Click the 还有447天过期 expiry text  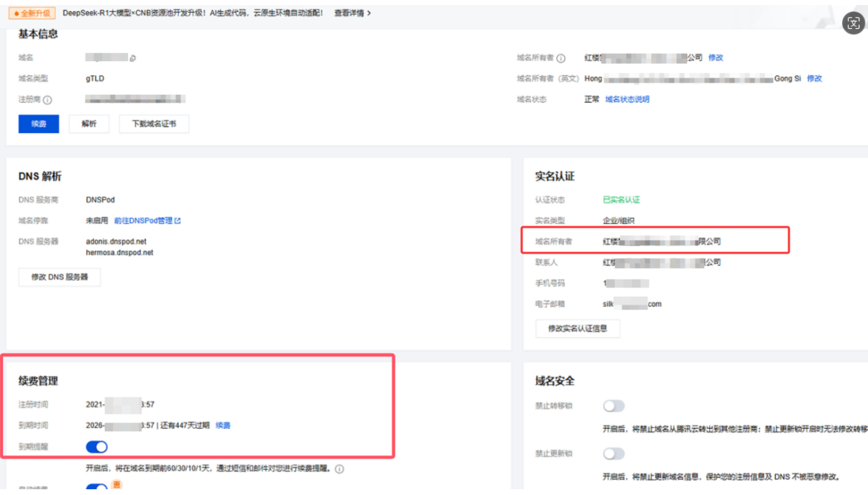[185, 425]
